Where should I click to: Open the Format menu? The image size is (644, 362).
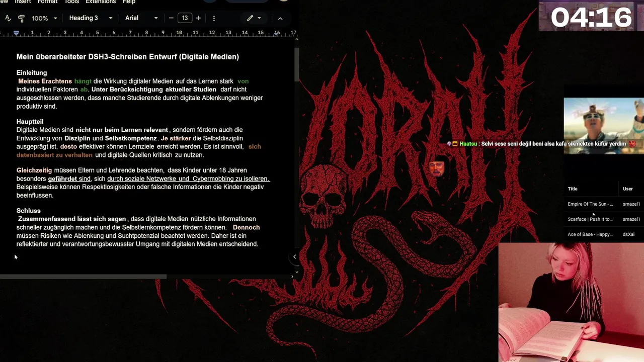[48, 2]
